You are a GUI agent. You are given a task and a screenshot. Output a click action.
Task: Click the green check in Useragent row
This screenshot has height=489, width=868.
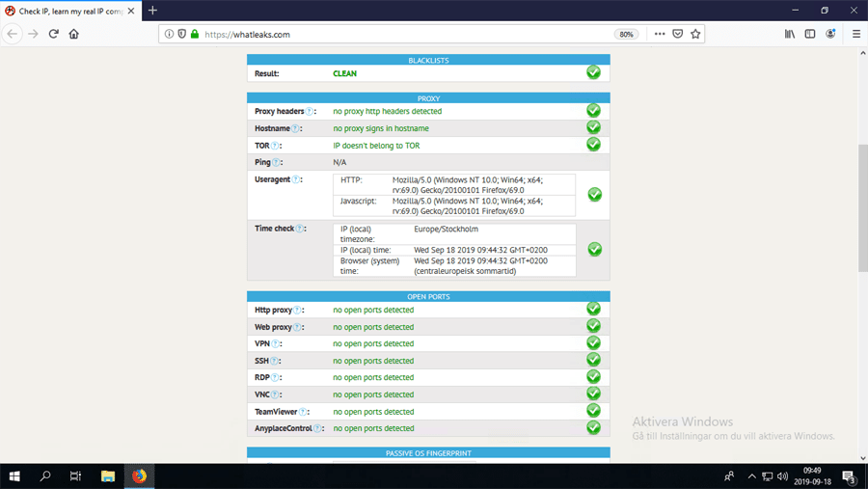(x=594, y=195)
